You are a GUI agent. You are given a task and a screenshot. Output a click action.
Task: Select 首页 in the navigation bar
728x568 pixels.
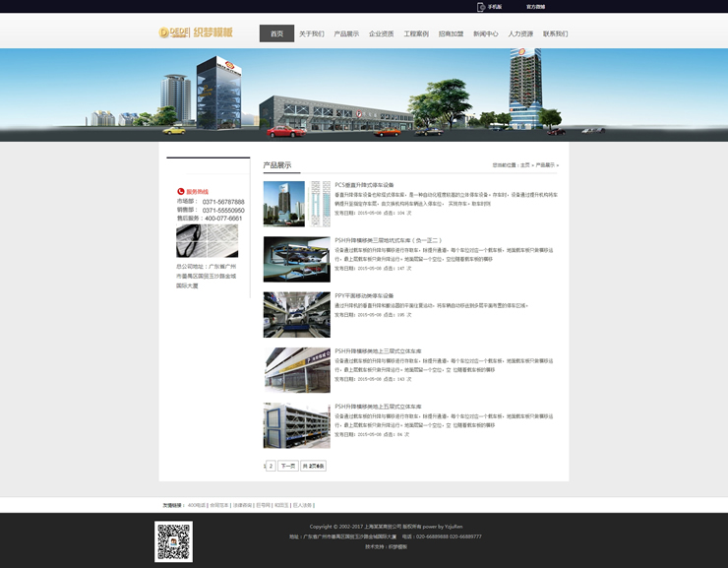(x=276, y=33)
